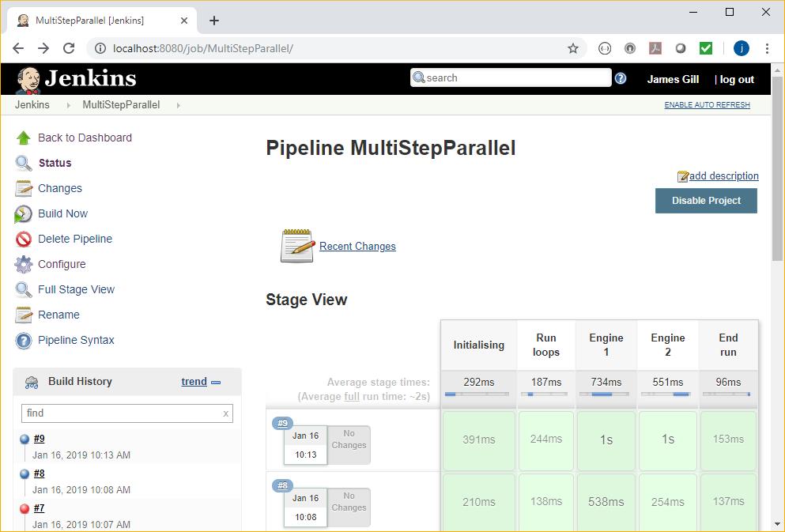Click the Rename notepad icon
The width and height of the screenshot is (785, 532).
click(x=24, y=315)
